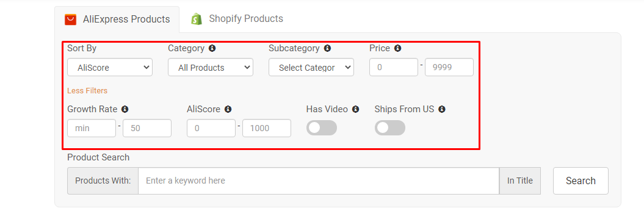The height and width of the screenshot is (222, 644).
Task: Click the Ships From US info icon
Action: pyautogui.click(x=442, y=110)
